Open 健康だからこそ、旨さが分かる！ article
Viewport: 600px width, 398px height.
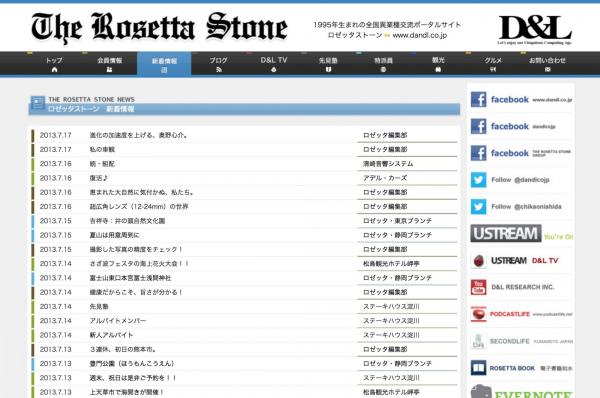click(136, 292)
